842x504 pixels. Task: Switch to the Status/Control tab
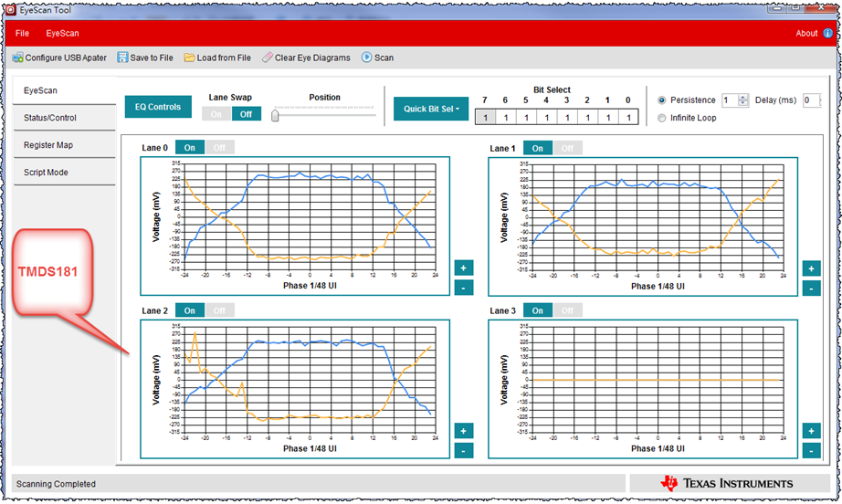coord(65,118)
